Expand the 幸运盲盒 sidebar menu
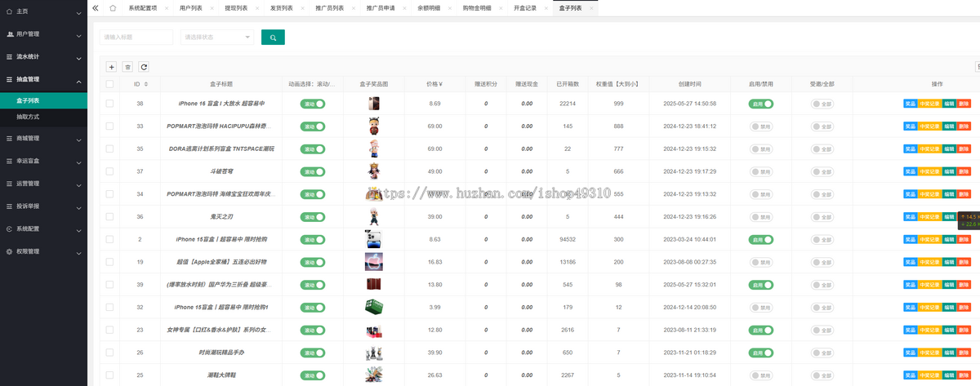 click(44, 161)
